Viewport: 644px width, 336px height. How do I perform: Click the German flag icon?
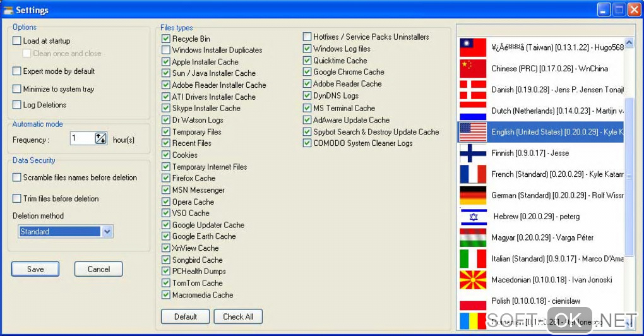coord(473,196)
